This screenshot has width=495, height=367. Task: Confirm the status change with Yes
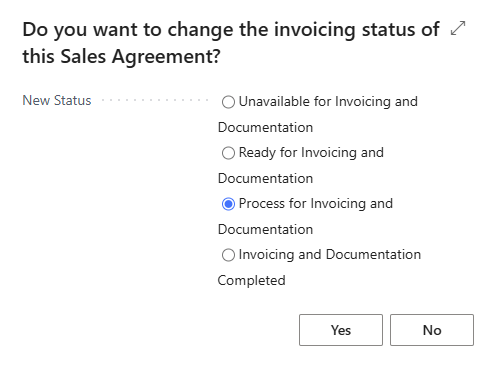341,330
